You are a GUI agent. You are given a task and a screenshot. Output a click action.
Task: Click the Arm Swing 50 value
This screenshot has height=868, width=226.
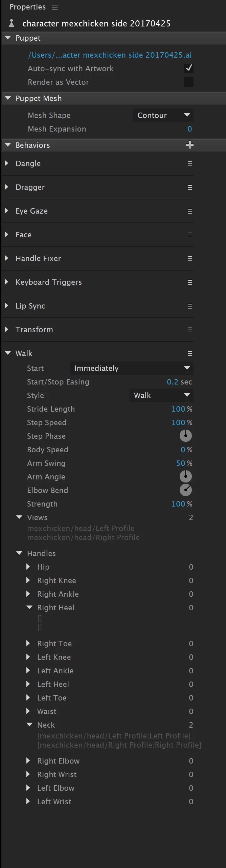pyautogui.click(x=181, y=463)
